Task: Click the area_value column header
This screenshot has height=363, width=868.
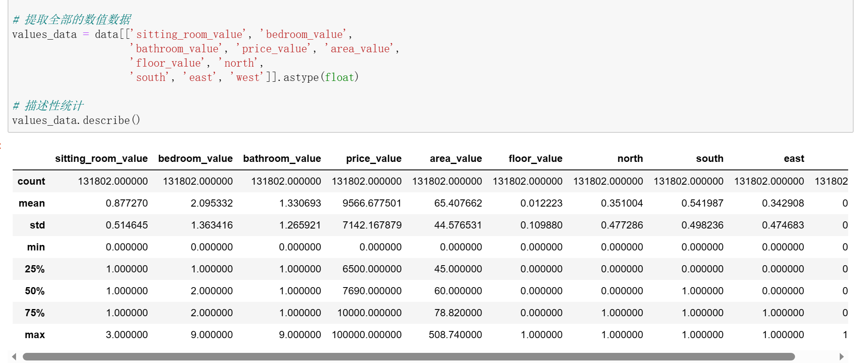Action: click(456, 159)
